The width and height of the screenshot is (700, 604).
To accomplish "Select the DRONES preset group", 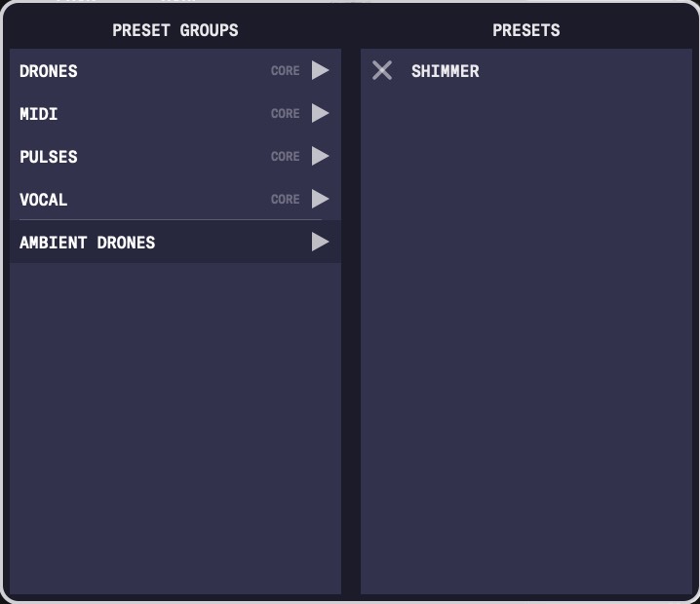I will 49,71.
